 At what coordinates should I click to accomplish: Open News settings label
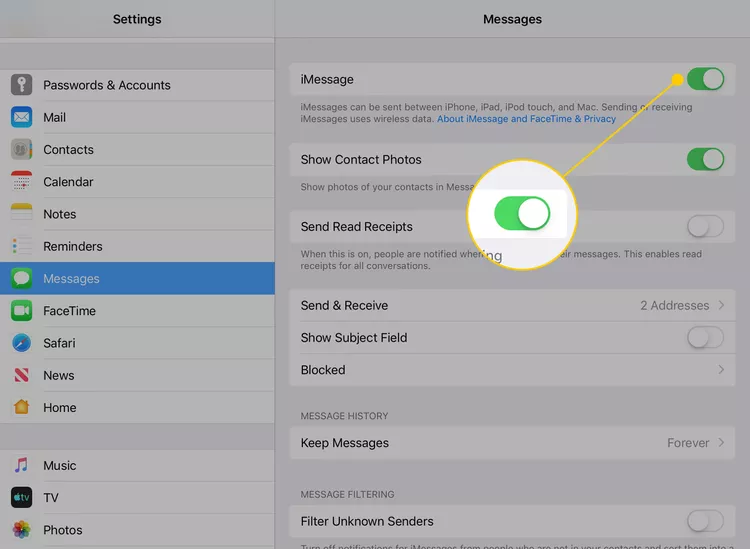coord(58,375)
